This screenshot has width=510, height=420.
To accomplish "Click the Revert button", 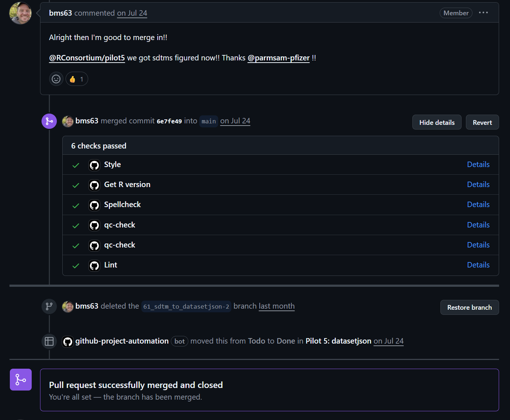I will click(482, 122).
